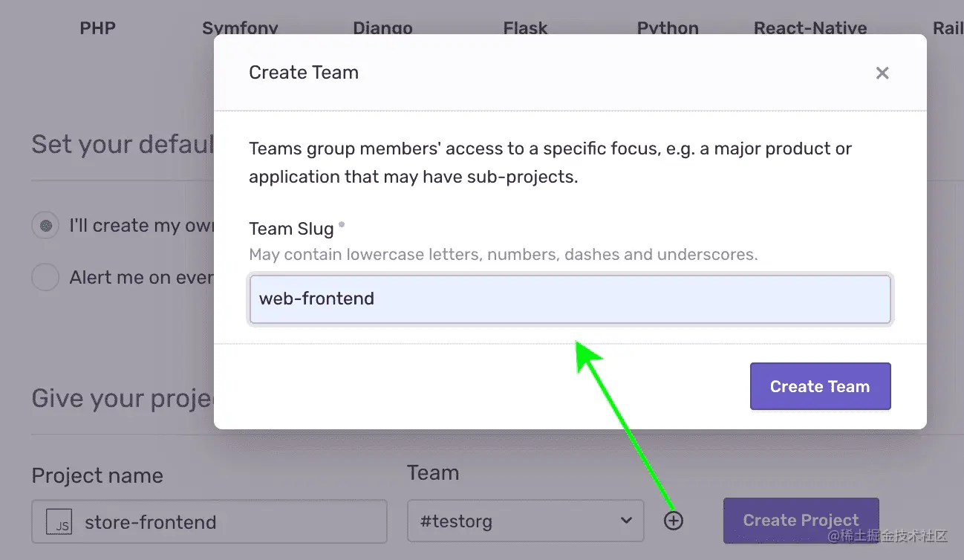Click the dropdown chevron in Team selector
Image resolution: width=964 pixels, height=560 pixels.
[626, 521]
